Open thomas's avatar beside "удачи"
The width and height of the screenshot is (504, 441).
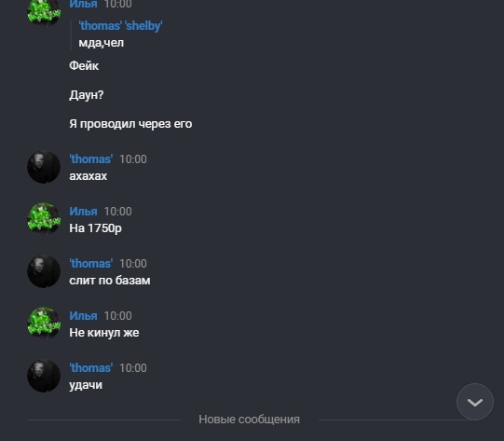coord(44,376)
